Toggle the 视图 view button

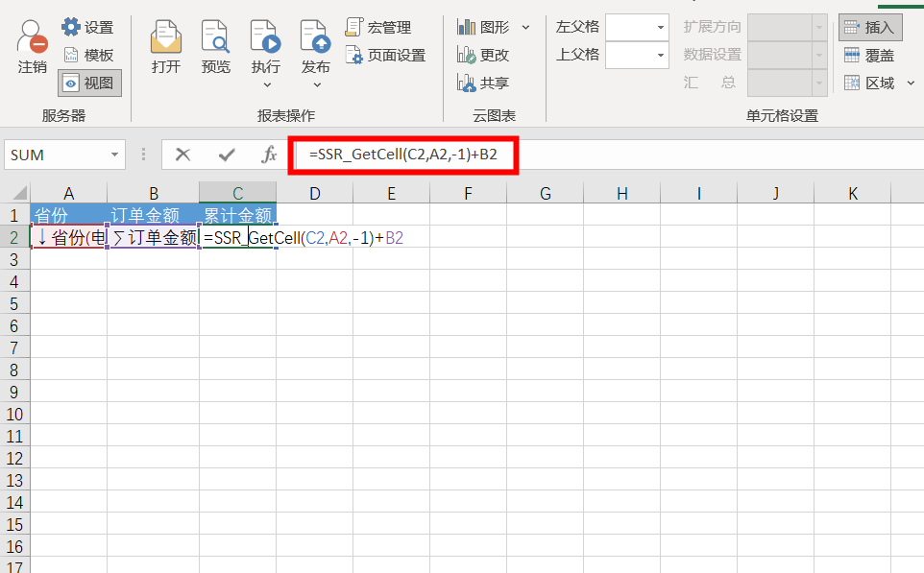point(89,84)
